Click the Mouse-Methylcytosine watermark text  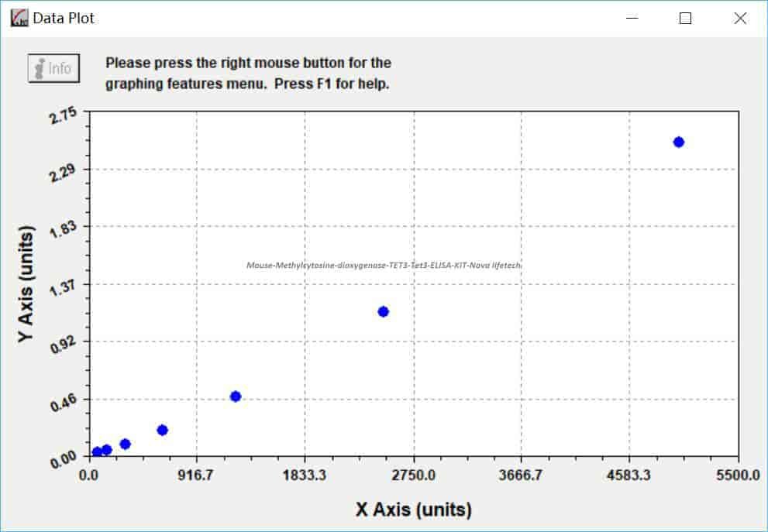tap(384, 266)
